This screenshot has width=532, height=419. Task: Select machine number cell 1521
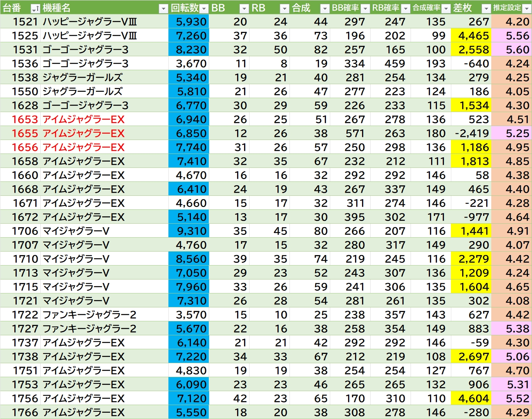[x=20, y=22]
